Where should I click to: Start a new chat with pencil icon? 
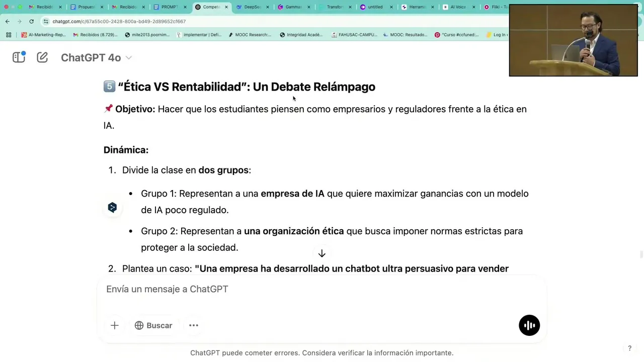point(42,57)
